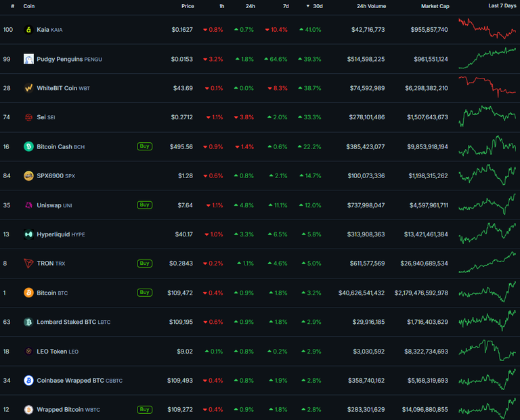Viewport: 520px width, 420px height.
Task: Click the TRON logo icon
Action: coord(28,264)
